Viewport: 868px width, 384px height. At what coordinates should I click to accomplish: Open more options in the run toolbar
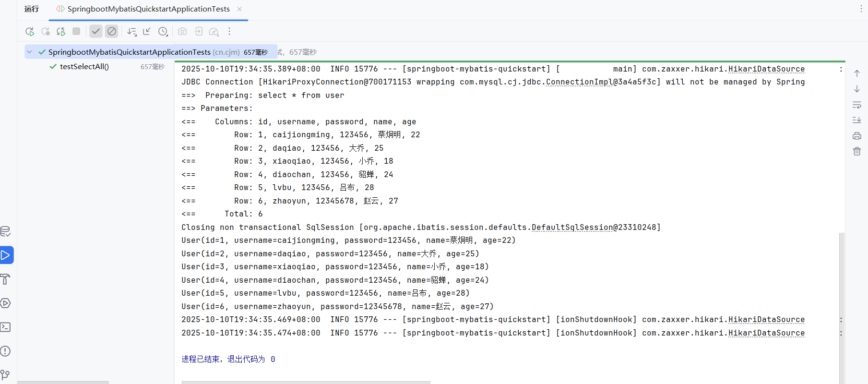tap(229, 32)
